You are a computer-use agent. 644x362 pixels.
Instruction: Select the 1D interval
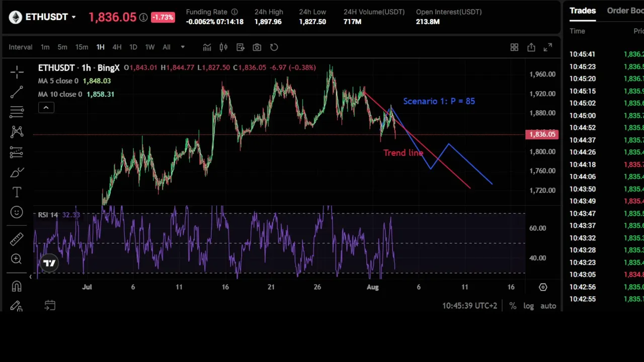pyautogui.click(x=133, y=47)
